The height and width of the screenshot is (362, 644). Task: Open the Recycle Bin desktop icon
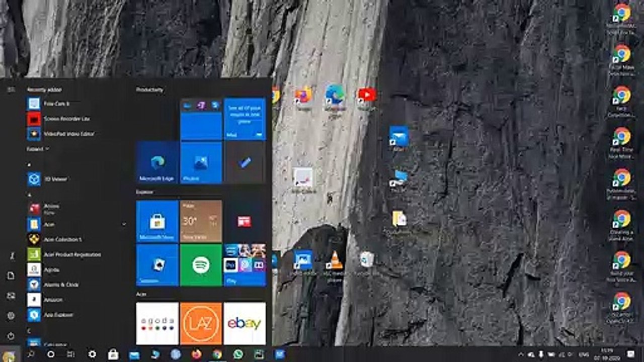click(x=366, y=263)
